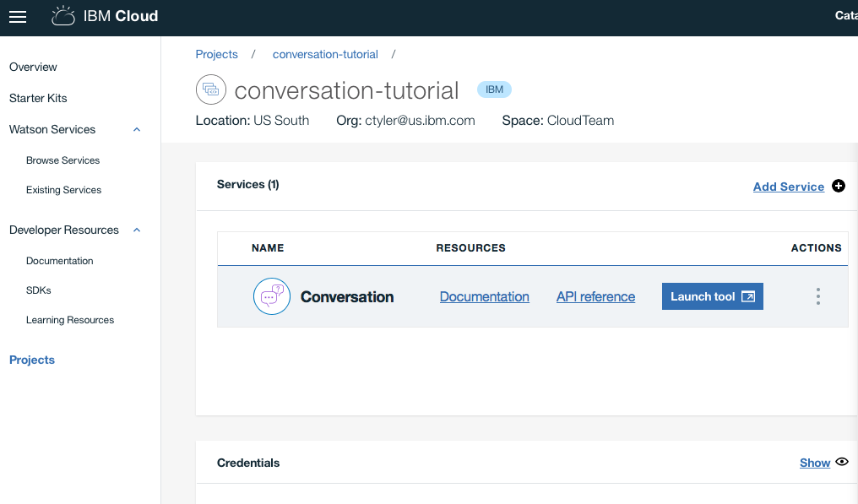Click the conversation-tutorial breadcrumb link
The width and height of the screenshot is (858, 504).
point(325,54)
